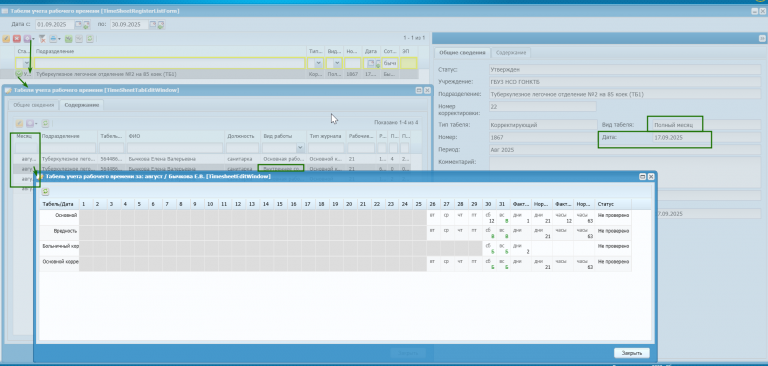This screenshot has height=366, width=768.
Task: Click the pencil edit icon in main toolbar
Action: click(6, 39)
